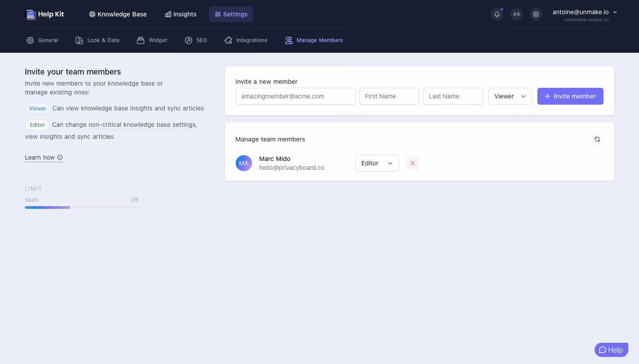Click the Editor role badge in description
Image resolution: width=639 pixels, height=364 pixels.
(37, 125)
